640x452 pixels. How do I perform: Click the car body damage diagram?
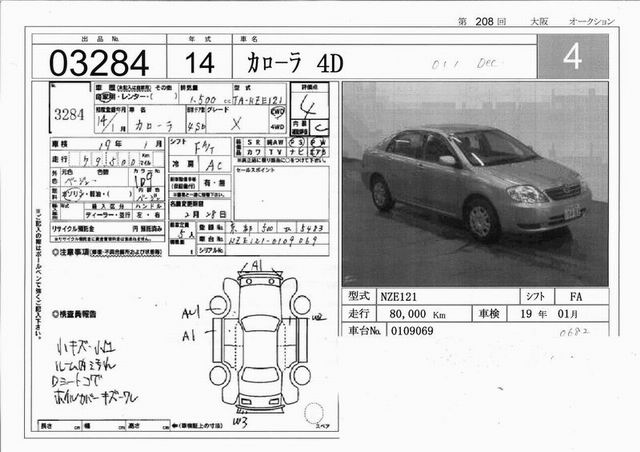coord(260,341)
